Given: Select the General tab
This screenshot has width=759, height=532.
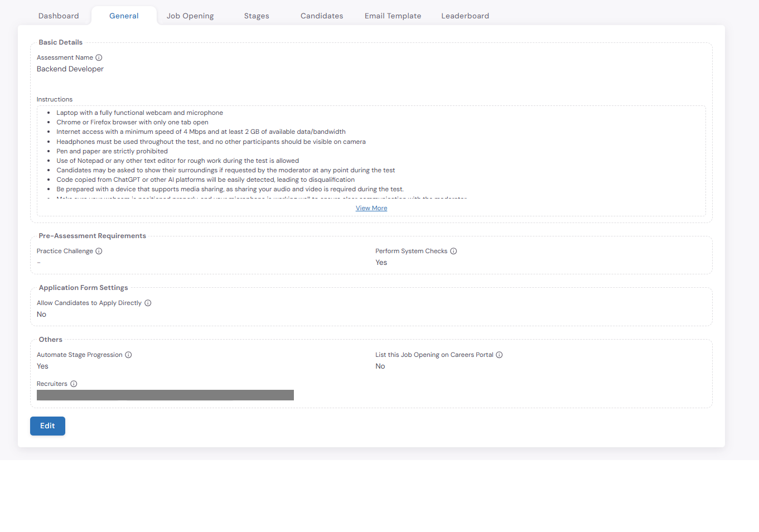Looking at the screenshot, I should 124,16.
